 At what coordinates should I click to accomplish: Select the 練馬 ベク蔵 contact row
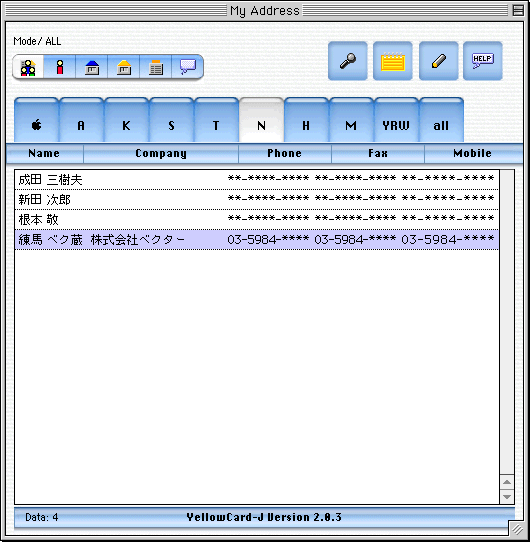pyautogui.click(x=257, y=239)
